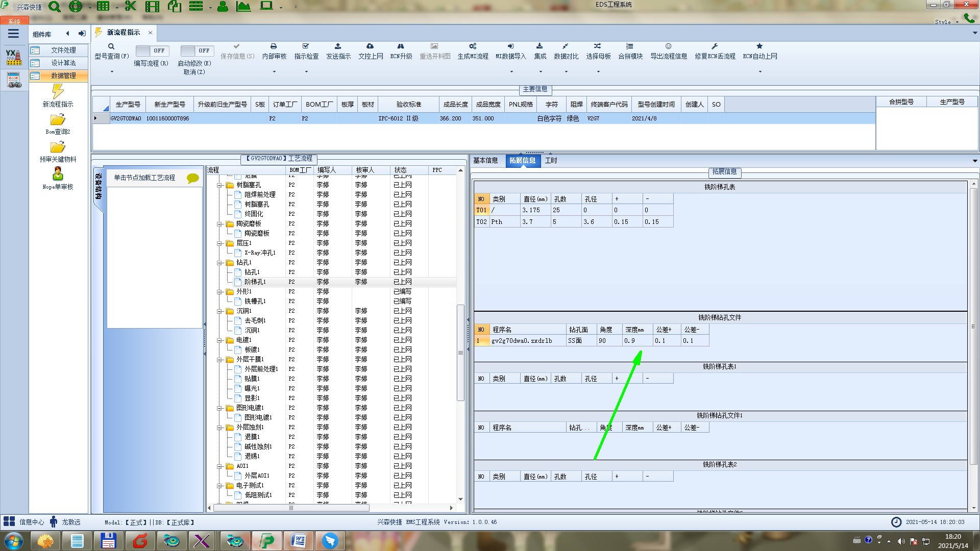Switch to the 工时 tab

(551, 161)
